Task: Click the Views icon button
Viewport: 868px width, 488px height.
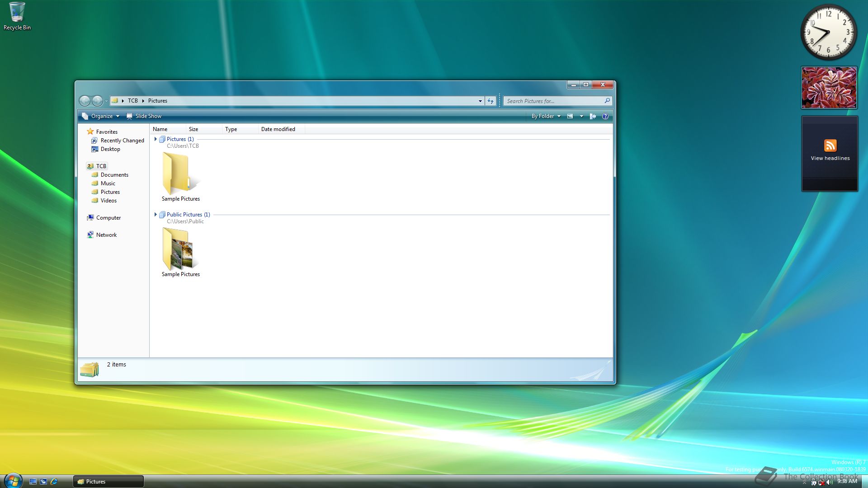Action: pyautogui.click(x=570, y=116)
